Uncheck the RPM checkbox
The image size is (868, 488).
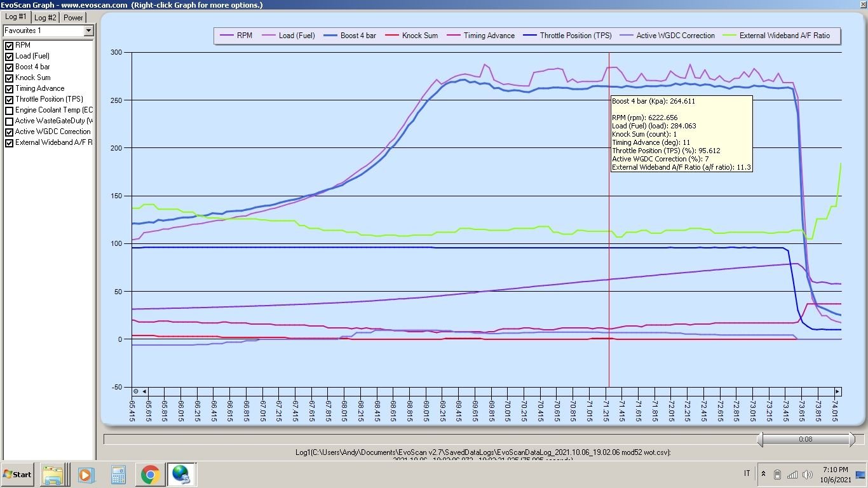(9, 46)
